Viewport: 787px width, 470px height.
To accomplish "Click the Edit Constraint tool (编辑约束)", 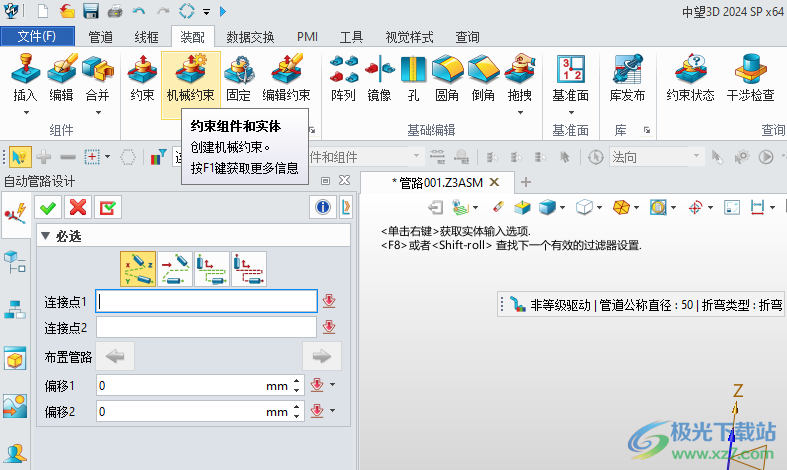I will [287, 78].
